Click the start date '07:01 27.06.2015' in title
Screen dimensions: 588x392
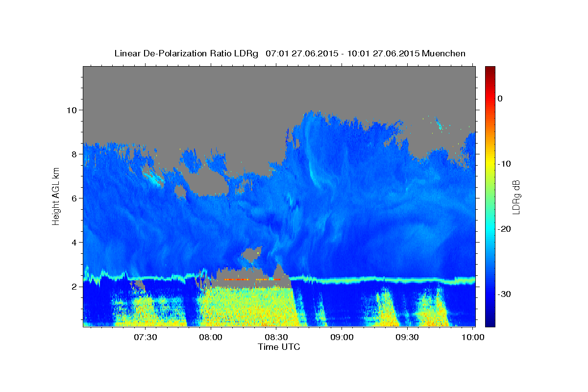pos(301,53)
